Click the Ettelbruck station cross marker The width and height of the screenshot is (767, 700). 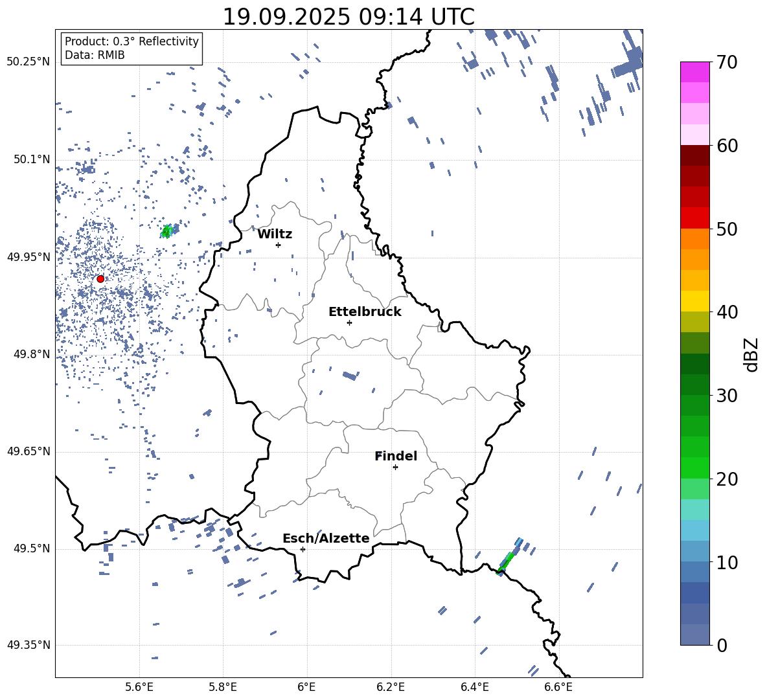pos(349,322)
